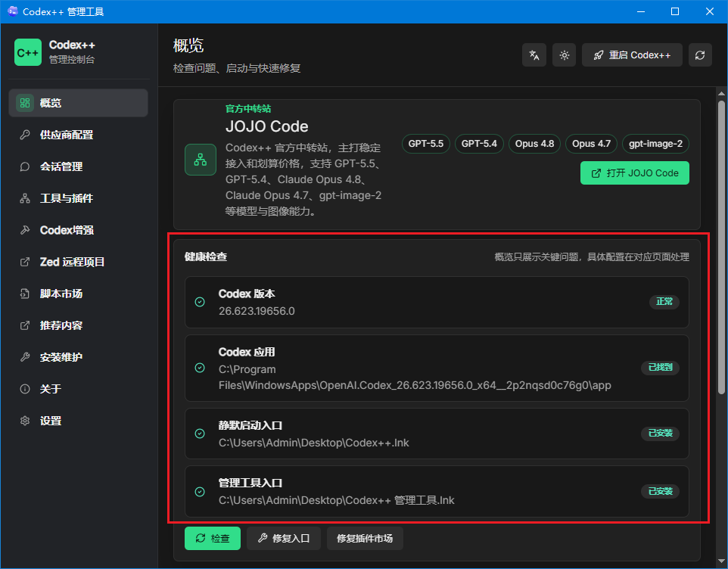Click the wrench icon beside 安装维护
The image size is (728, 569).
pyautogui.click(x=25, y=357)
